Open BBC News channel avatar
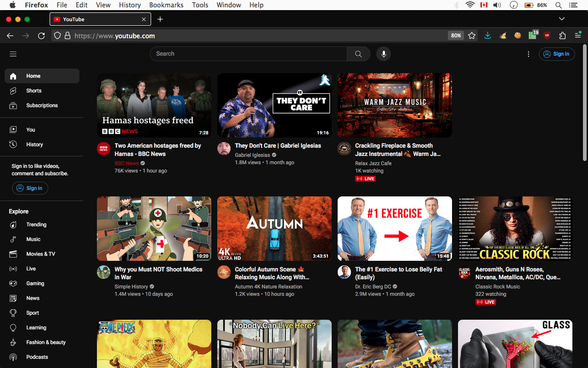The height and width of the screenshot is (368, 588). [103, 149]
